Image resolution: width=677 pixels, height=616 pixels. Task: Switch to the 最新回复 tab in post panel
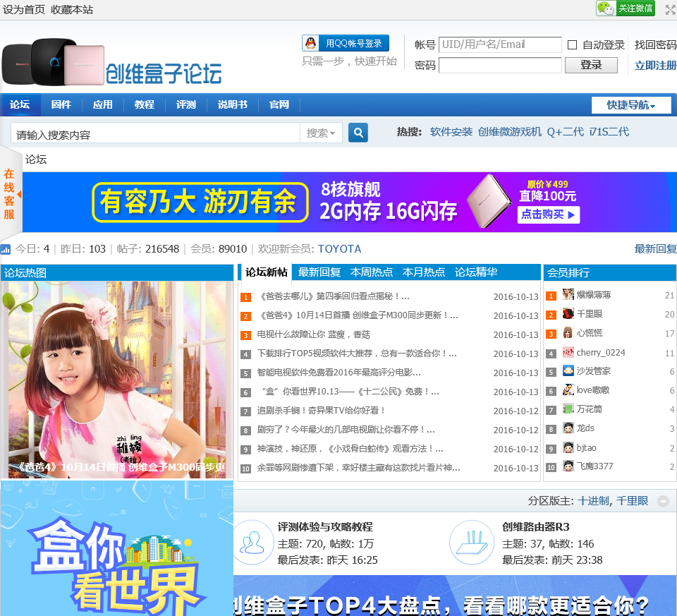[319, 272]
